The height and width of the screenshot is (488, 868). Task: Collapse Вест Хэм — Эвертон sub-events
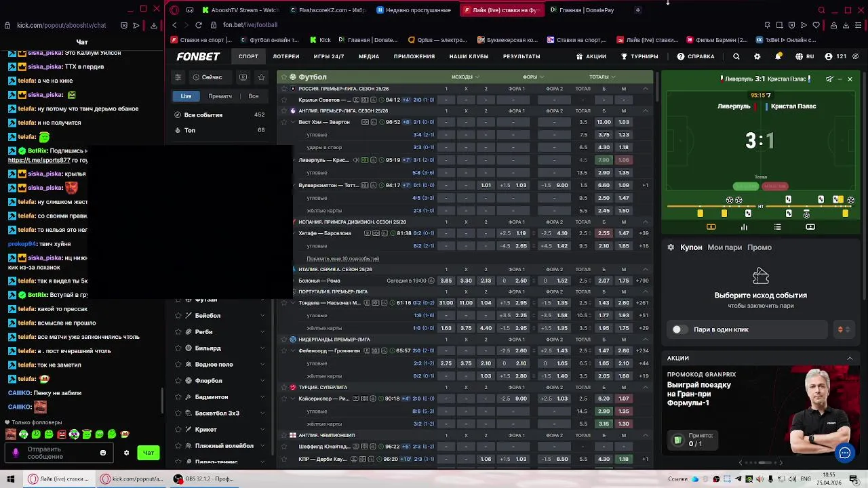(x=292, y=123)
